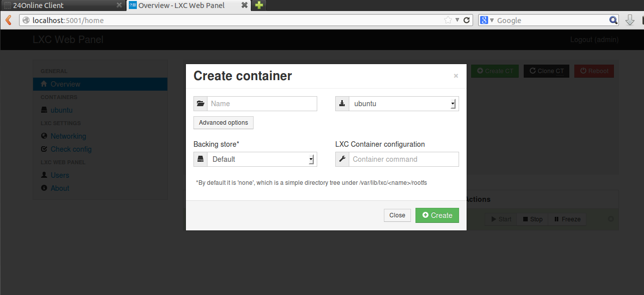Image resolution: width=644 pixels, height=295 pixels.
Task: Open the ubuntu template dropdown
Action: point(403,104)
